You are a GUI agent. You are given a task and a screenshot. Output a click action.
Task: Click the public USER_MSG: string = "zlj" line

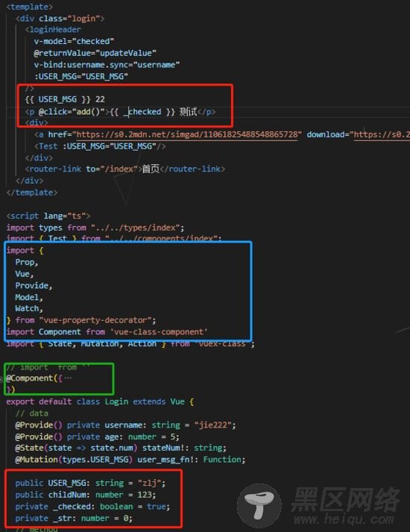(90, 484)
